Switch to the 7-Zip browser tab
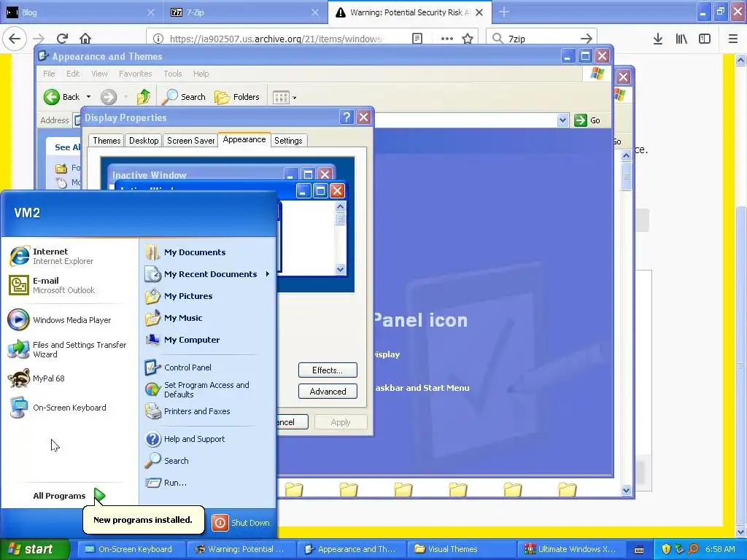Screen dimensions: 747x560 coord(244,12)
